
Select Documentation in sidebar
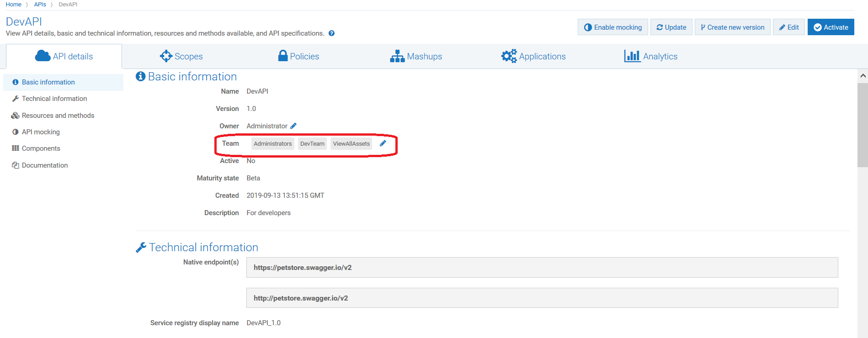[45, 165]
